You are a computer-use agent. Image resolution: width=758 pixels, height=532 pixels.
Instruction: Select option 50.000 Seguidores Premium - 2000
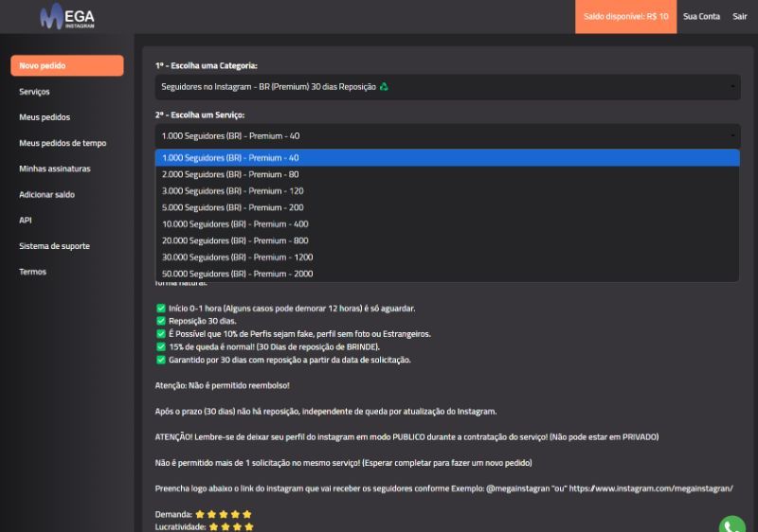(447, 274)
